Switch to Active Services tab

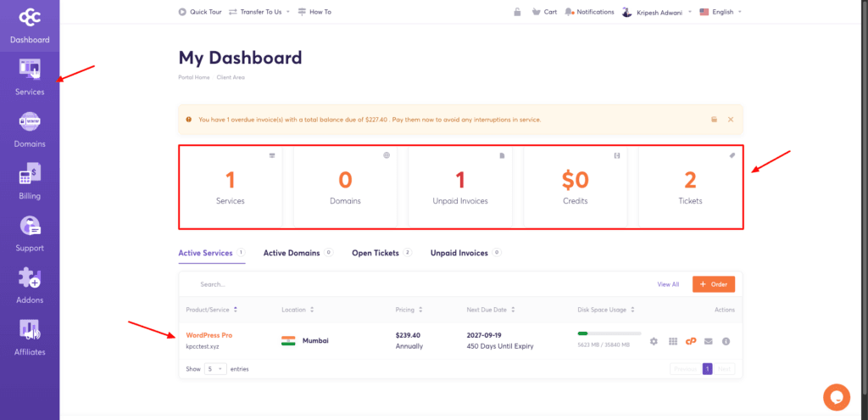[x=211, y=253]
